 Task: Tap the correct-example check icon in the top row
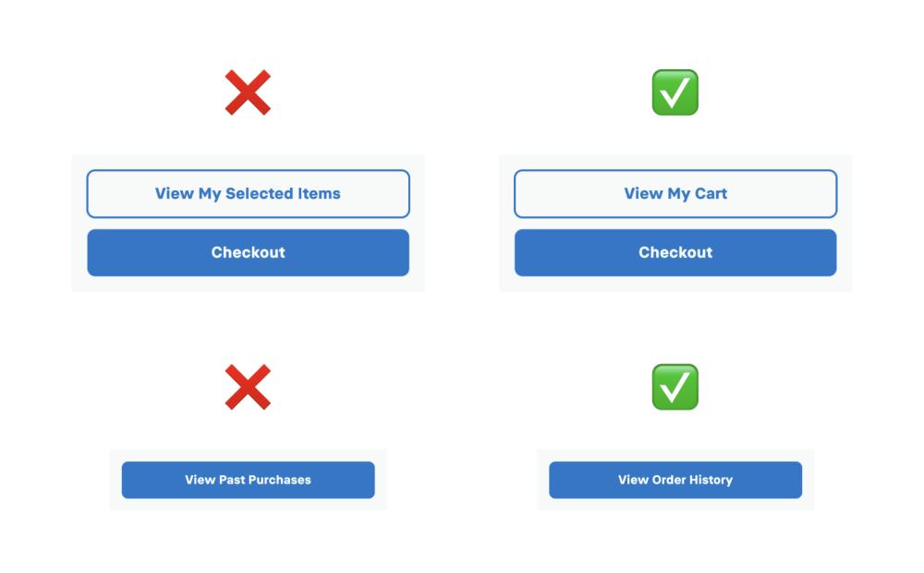click(675, 92)
